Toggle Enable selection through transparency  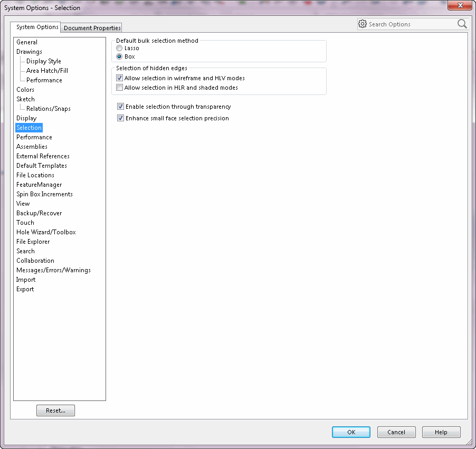click(120, 107)
